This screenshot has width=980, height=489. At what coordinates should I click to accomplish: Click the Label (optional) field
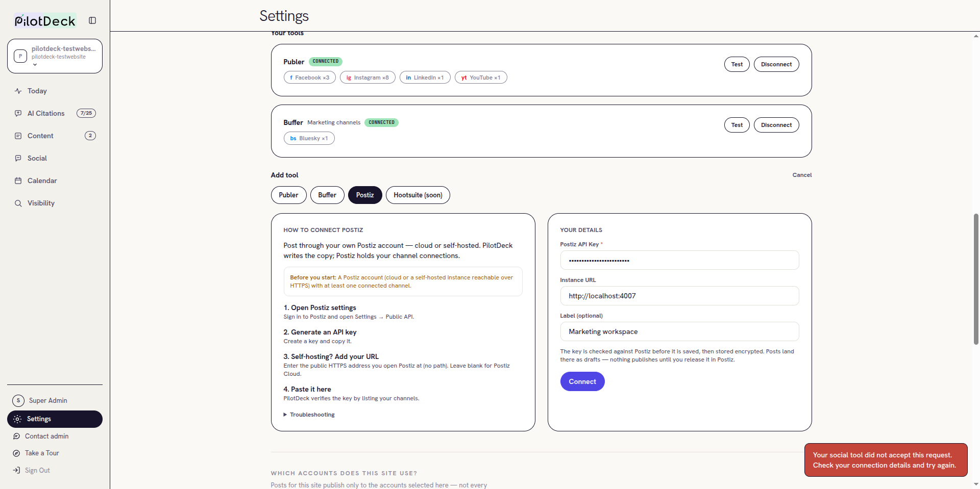coord(679,331)
